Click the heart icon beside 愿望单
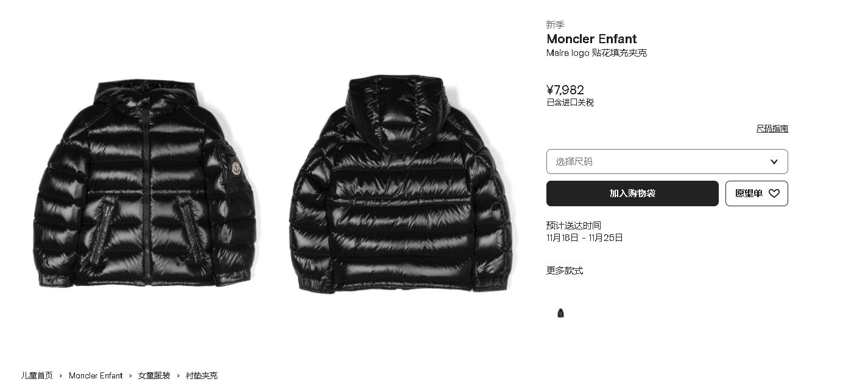Viewport: 868px width, 390px height. coord(774,193)
